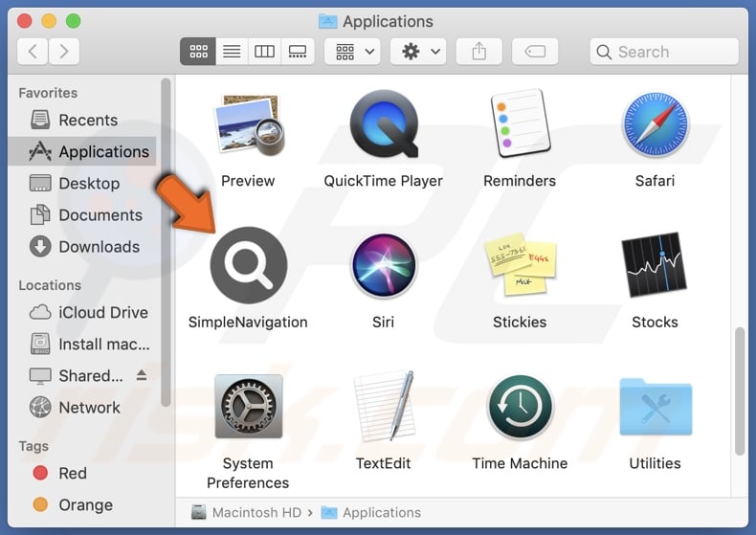Screen dimensions: 756x535
Task: Select the Stocks app icon
Action: (655, 264)
